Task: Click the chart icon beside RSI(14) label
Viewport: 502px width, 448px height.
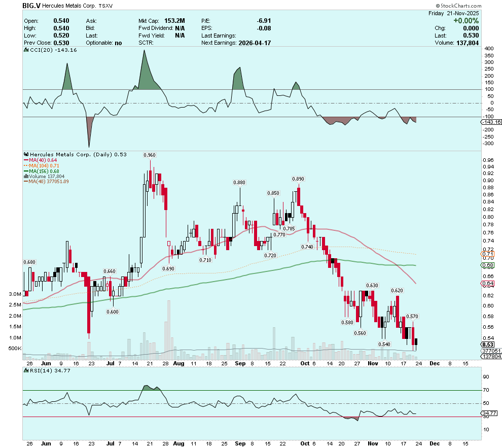Action: 26,370
